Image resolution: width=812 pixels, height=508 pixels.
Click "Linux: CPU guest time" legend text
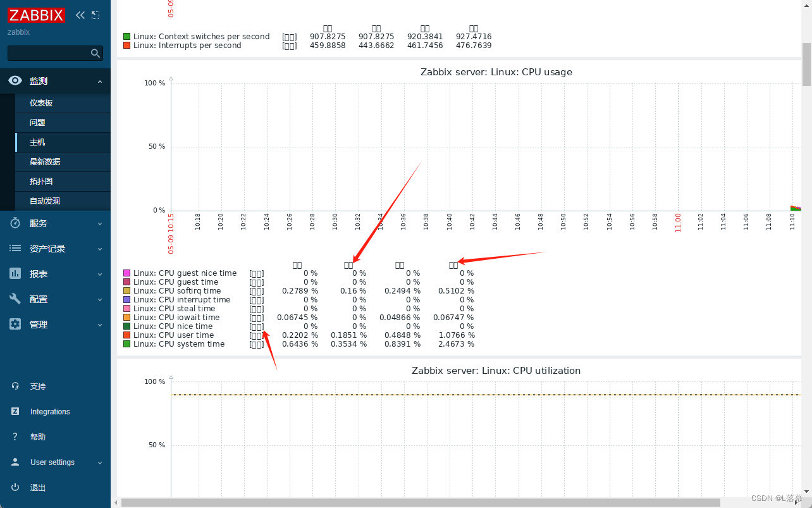click(176, 282)
